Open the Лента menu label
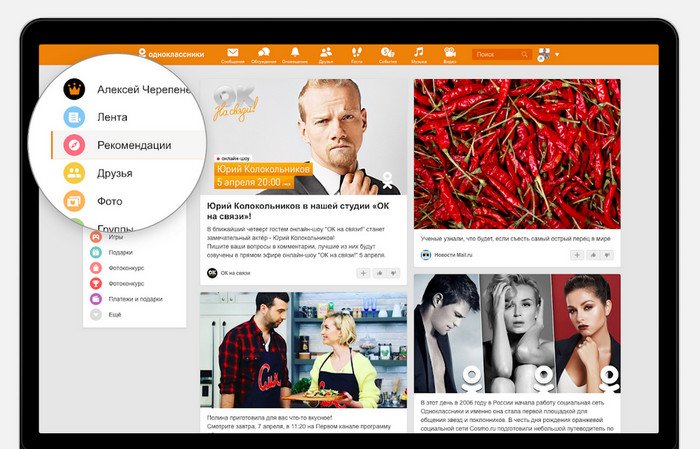The height and width of the screenshot is (449, 700). (112, 117)
